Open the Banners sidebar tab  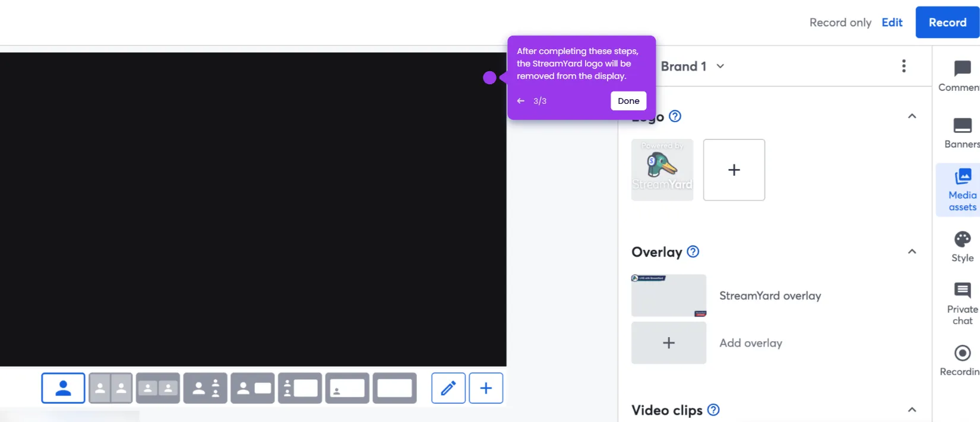(962, 133)
